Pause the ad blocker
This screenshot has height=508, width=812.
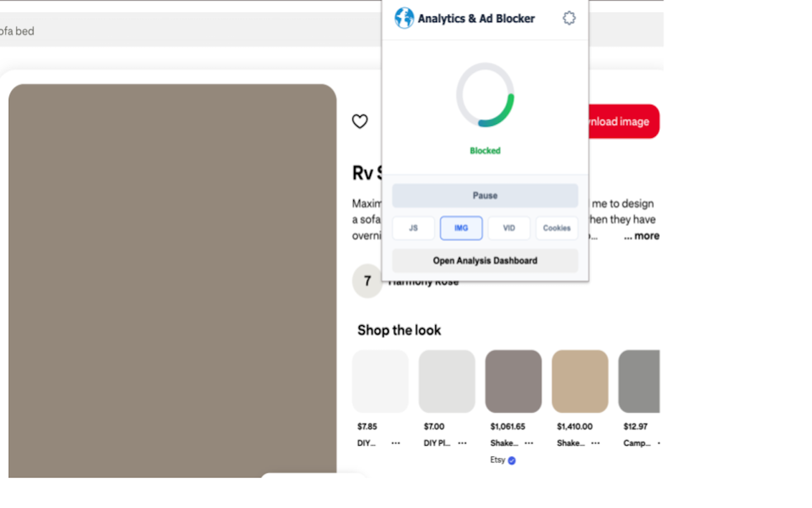click(485, 196)
